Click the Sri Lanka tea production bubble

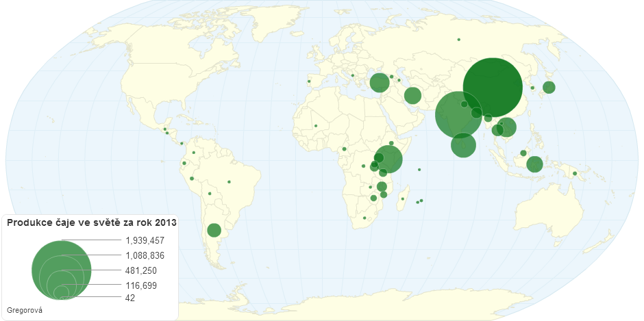[463, 144]
